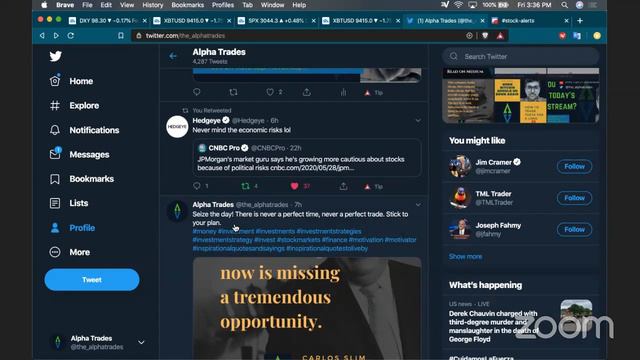Retweet the top partially visible tweet
This screenshot has width=640, height=360.
pyautogui.click(x=233, y=92)
